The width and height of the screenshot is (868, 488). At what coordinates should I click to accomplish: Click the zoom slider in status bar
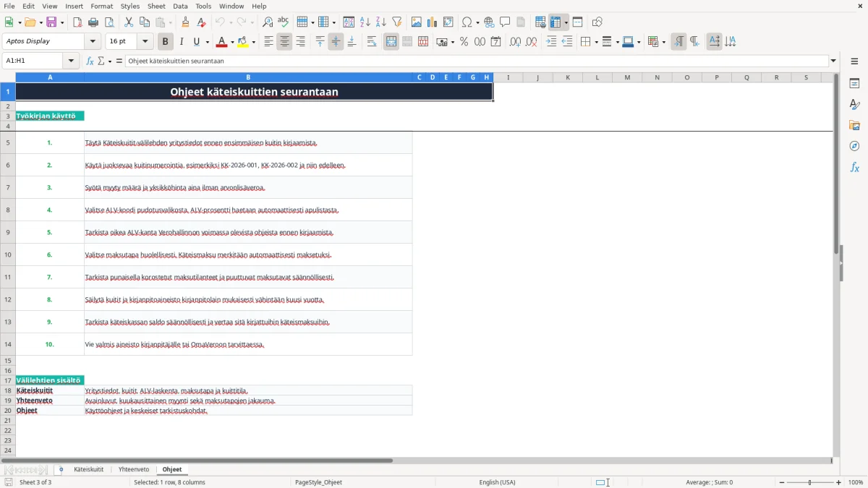pyautogui.click(x=810, y=482)
